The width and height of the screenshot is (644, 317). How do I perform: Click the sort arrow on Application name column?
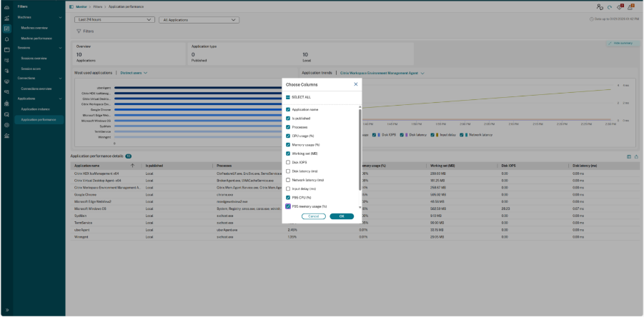click(132, 166)
